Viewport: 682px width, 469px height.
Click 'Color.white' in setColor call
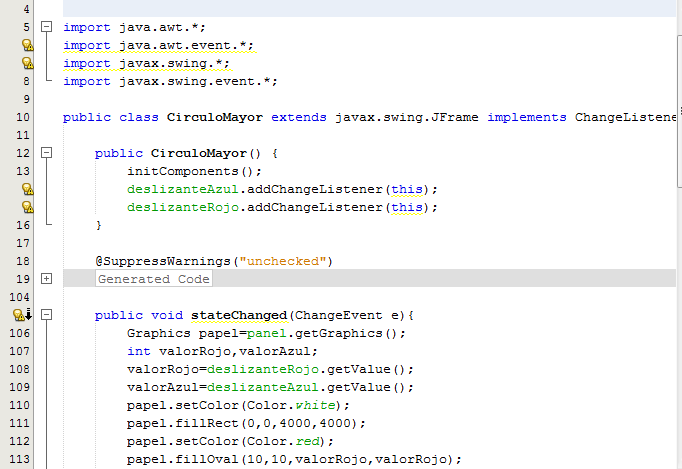coord(291,405)
